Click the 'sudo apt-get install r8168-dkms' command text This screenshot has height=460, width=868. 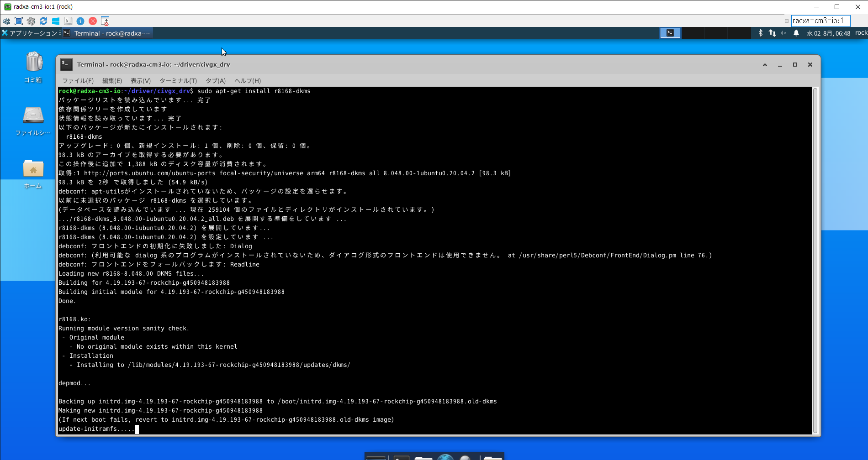pyautogui.click(x=254, y=91)
